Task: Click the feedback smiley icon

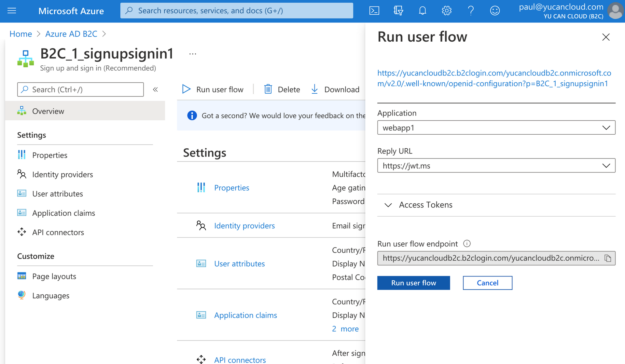Action: pos(494,11)
